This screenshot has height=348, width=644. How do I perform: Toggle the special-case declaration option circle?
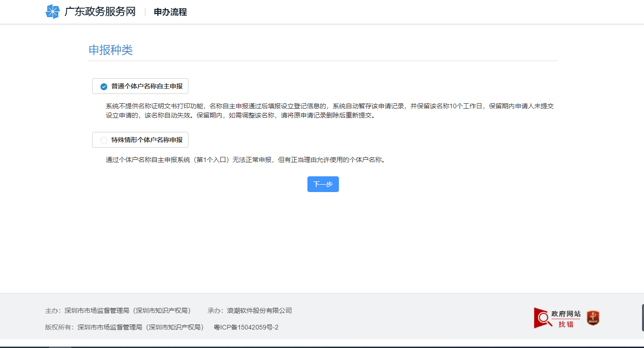click(103, 140)
